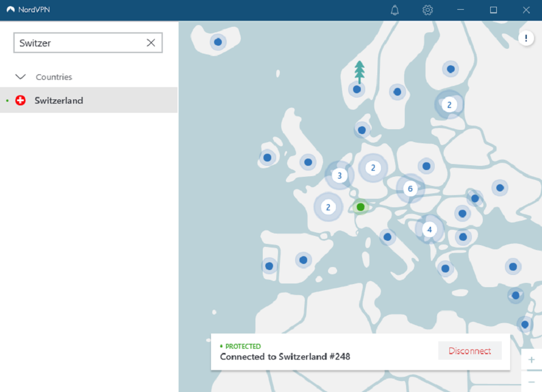
Task: Minimize the NordVPN window
Action: click(460, 10)
